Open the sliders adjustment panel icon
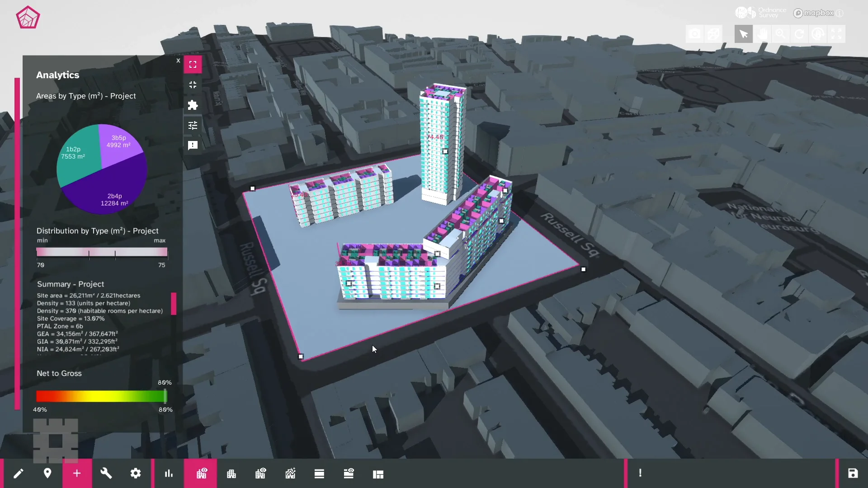 [193, 126]
